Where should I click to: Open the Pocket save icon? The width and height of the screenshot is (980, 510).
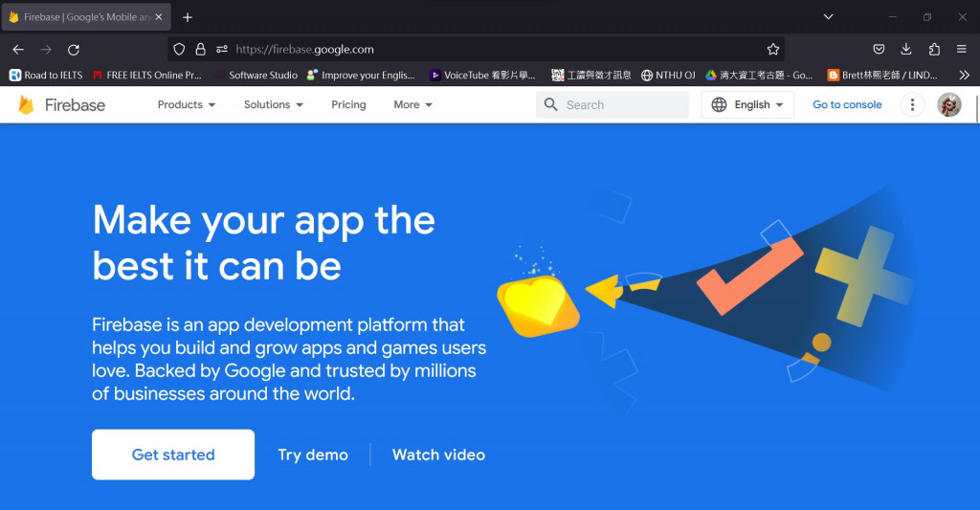click(879, 50)
